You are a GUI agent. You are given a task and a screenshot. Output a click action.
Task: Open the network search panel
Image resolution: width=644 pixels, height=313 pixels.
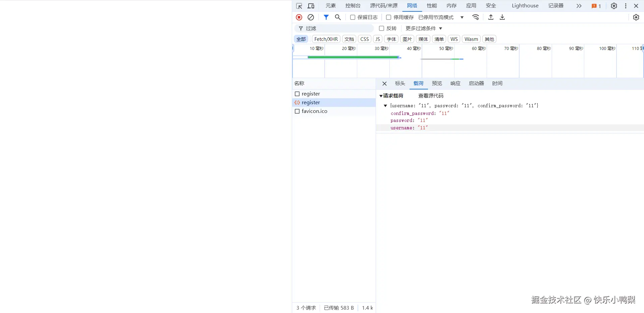tap(337, 17)
